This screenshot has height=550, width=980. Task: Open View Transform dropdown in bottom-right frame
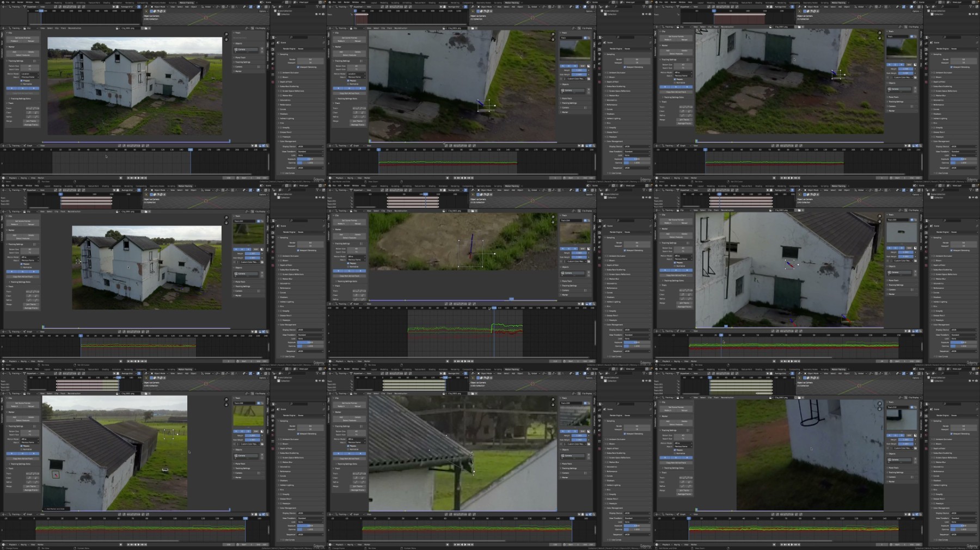(963, 518)
